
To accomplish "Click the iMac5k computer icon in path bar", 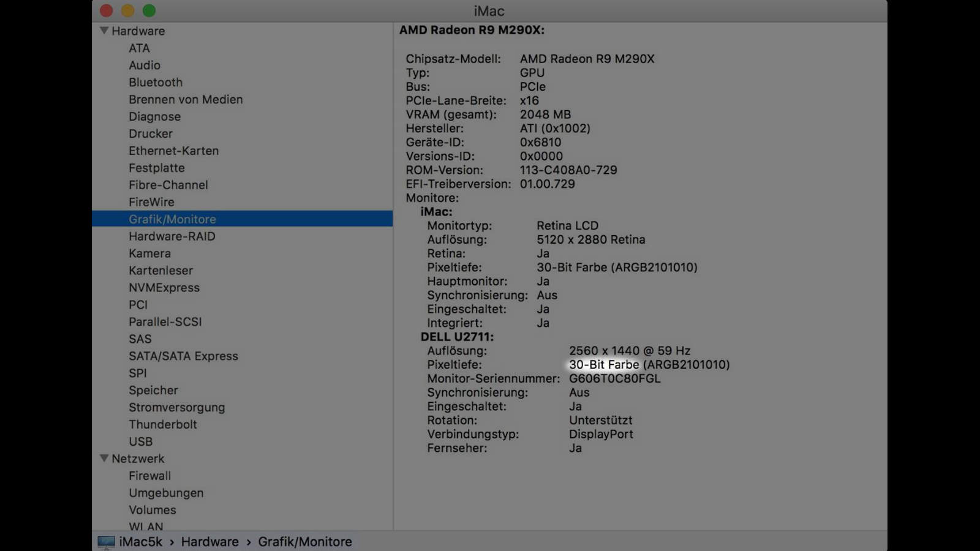I will click(106, 542).
